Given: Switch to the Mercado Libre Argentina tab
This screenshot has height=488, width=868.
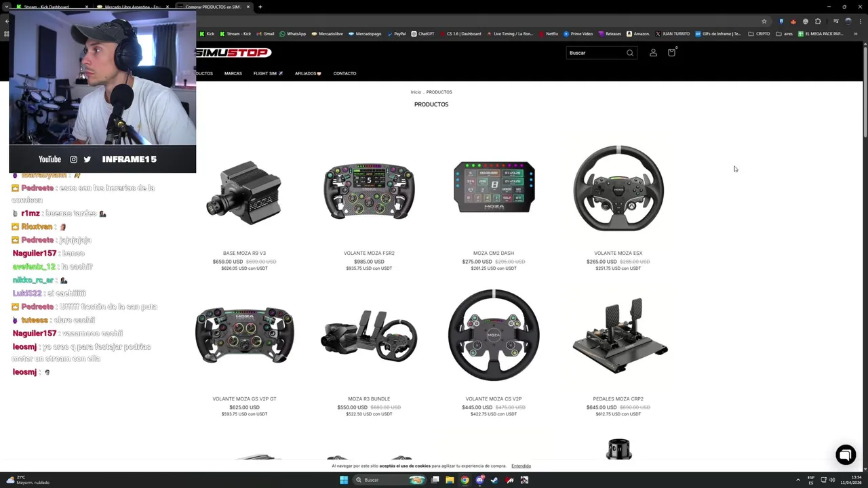Looking at the screenshot, I should pyautogui.click(x=132, y=7).
